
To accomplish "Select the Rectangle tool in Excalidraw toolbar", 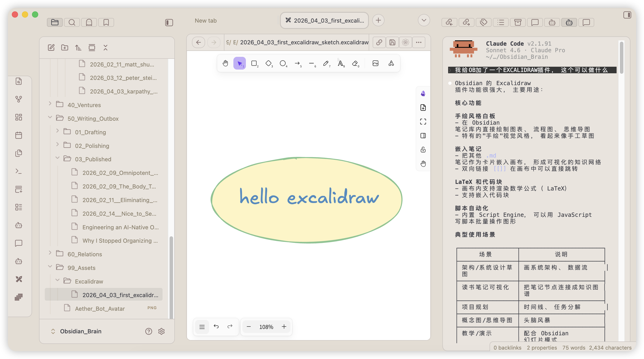I will point(254,63).
